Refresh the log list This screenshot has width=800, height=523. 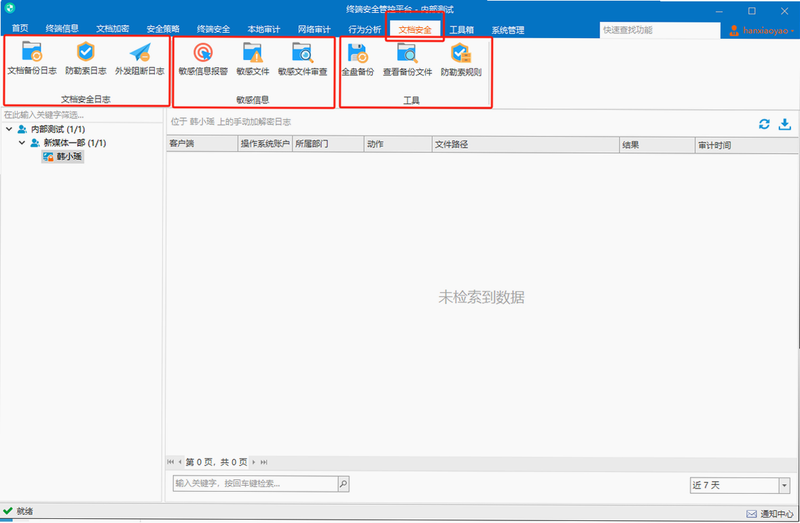764,124
